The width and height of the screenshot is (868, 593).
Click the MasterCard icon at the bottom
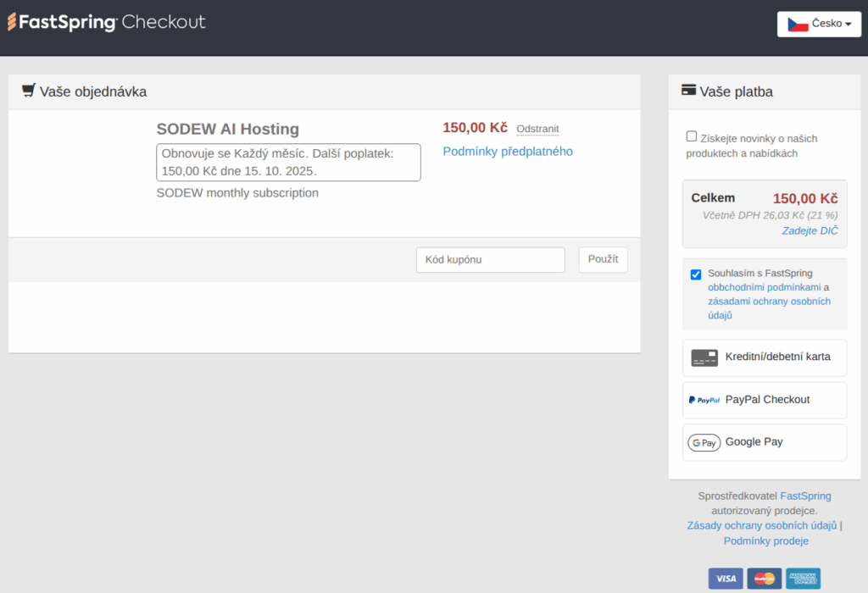tap(764, 578)
